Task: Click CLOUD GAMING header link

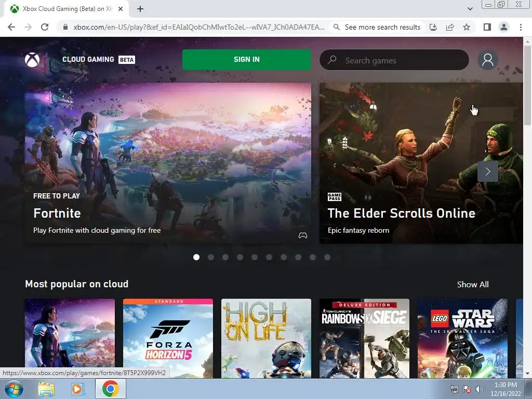Action: click(88, 59)
